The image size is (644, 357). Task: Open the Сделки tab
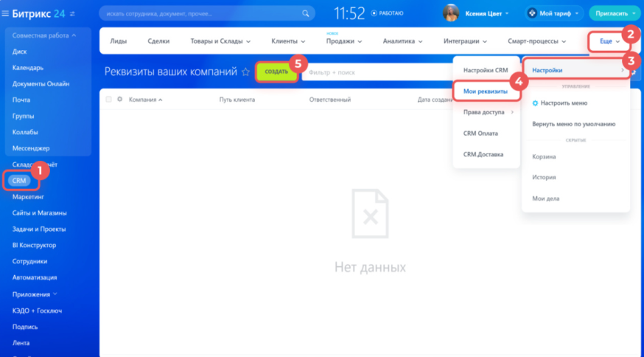point(158,41)
